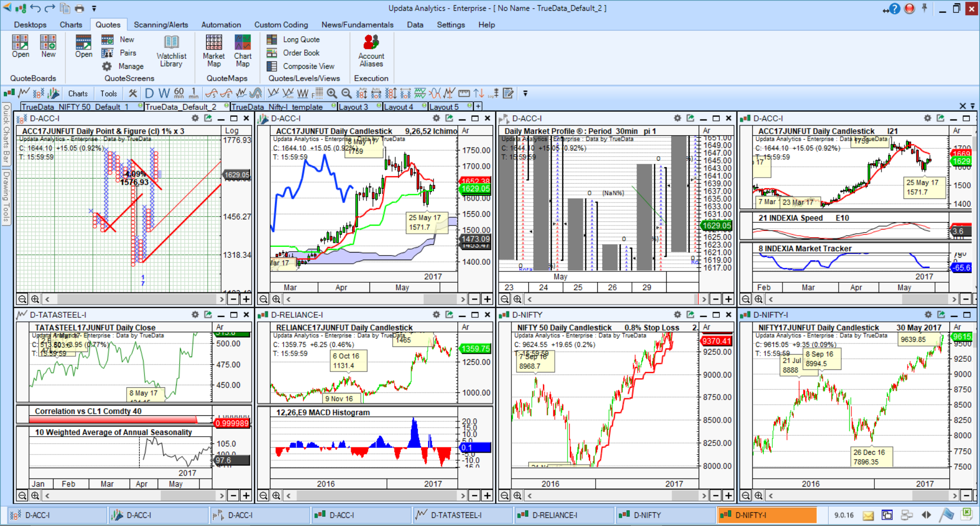Click the red record icon in title bar
The width and height of the screenshot is (980, 526).
(x=910, y=9)
